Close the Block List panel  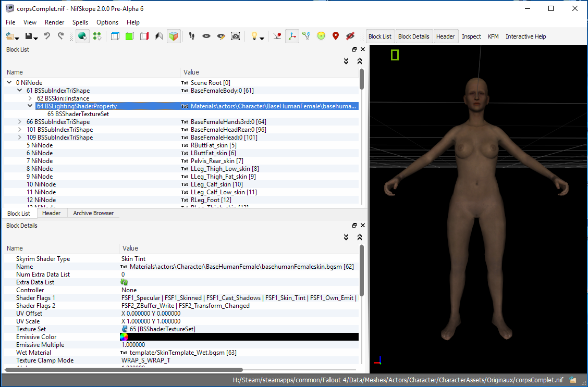click(363, 49)
